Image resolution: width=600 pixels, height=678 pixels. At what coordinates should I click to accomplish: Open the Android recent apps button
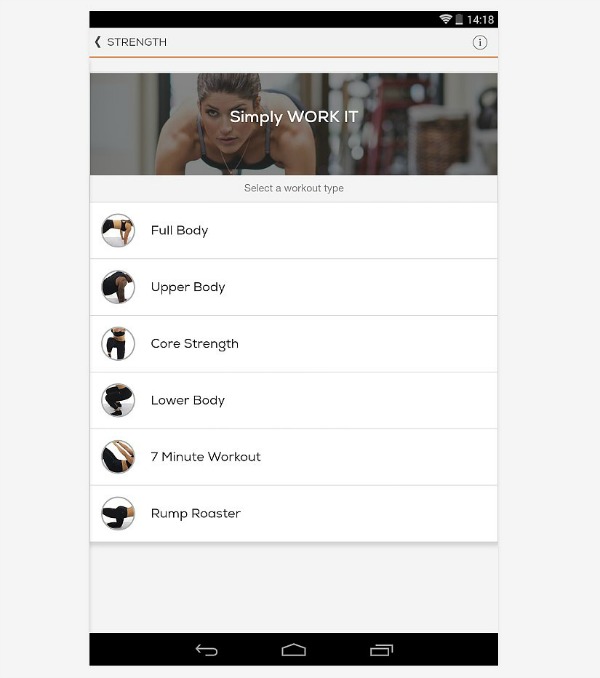pos(381,650)
